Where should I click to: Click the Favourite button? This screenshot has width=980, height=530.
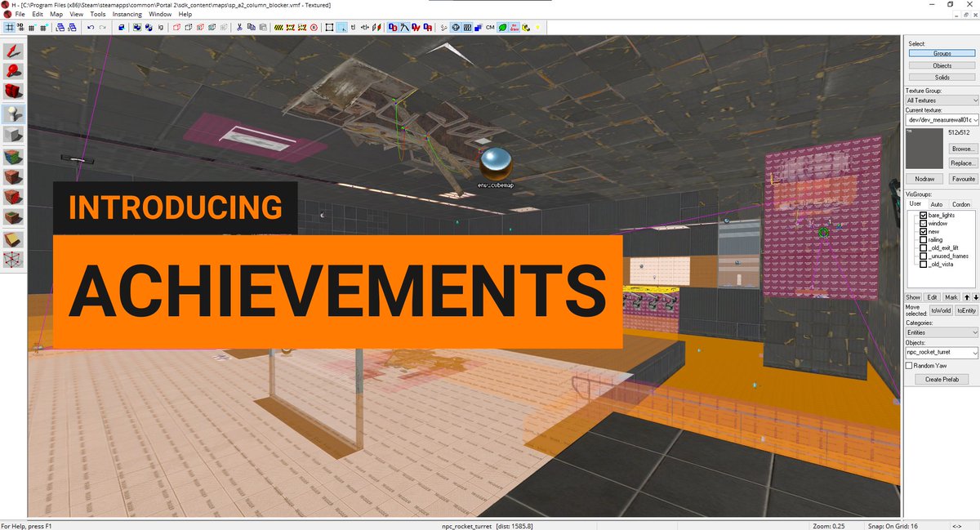click(x=963, y=178)
